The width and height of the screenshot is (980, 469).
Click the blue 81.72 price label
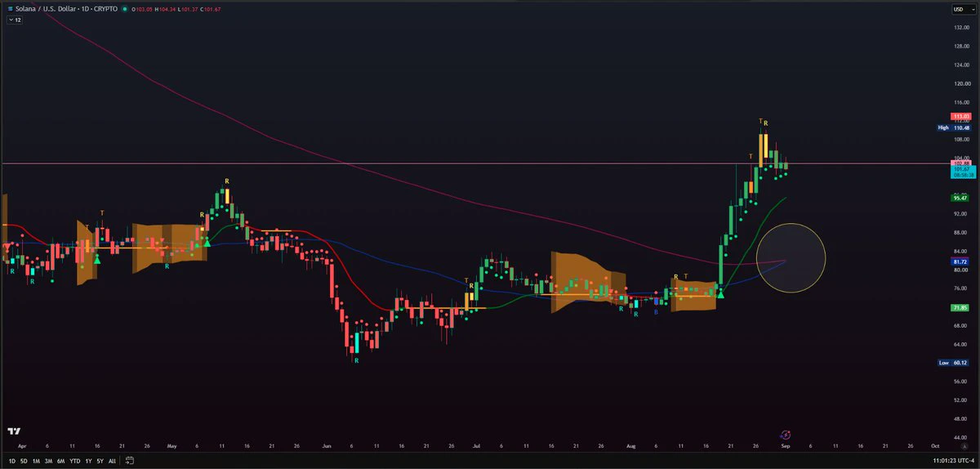pos(961,261)
